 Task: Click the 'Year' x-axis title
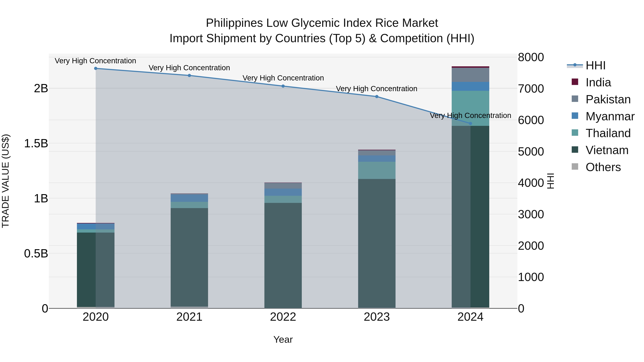pos(283,339)
